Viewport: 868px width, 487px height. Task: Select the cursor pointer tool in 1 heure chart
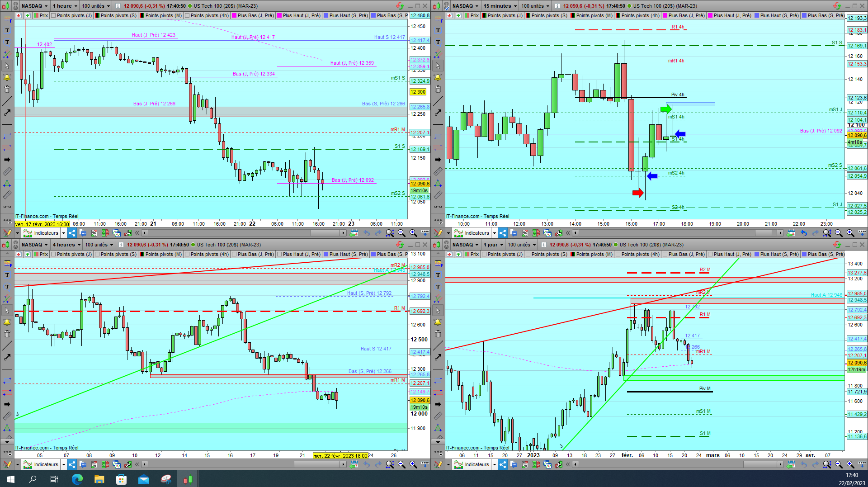point(7,66)
